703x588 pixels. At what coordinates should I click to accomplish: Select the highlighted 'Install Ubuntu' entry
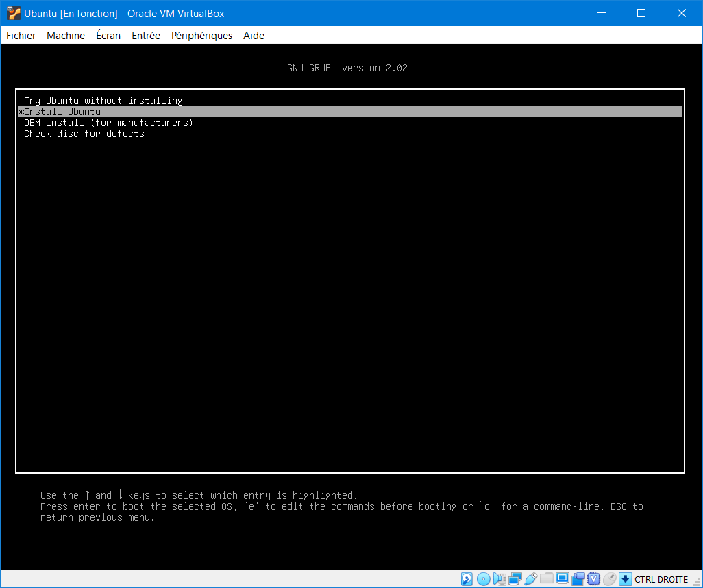[349, 111]
